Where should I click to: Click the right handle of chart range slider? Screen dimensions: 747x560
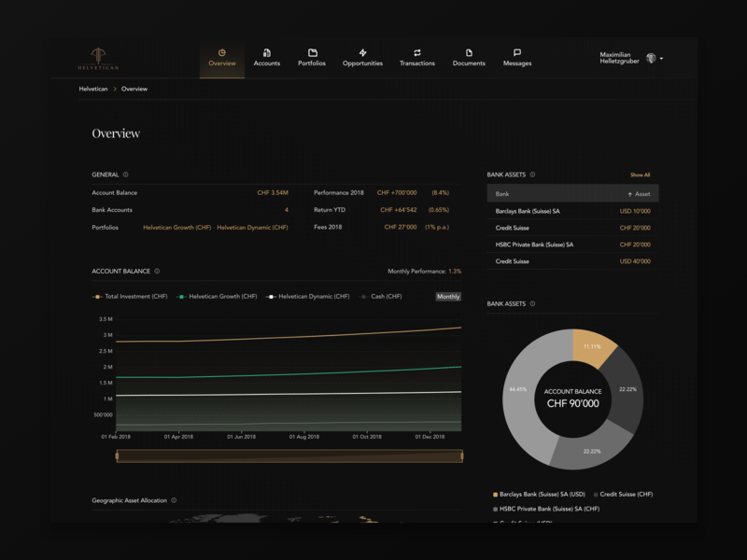[x=462, y=456]
